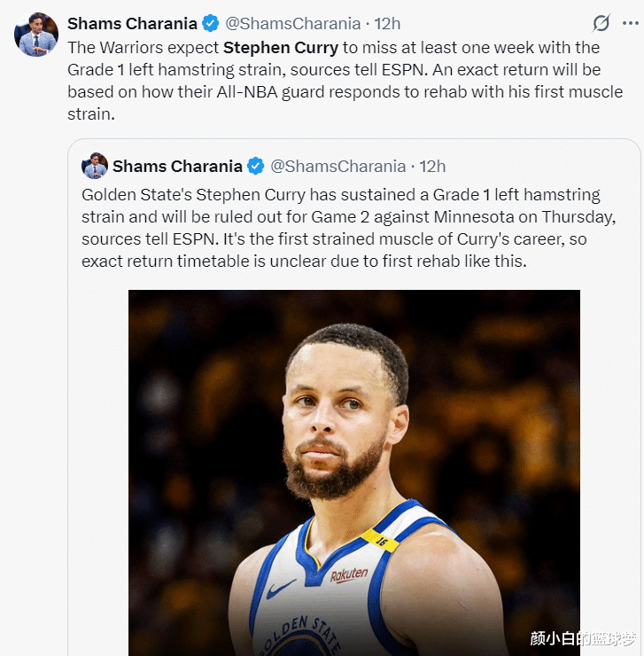Click the Rakuten patch on the jersey
Screen dimensions: 644x656
[349, 575]
